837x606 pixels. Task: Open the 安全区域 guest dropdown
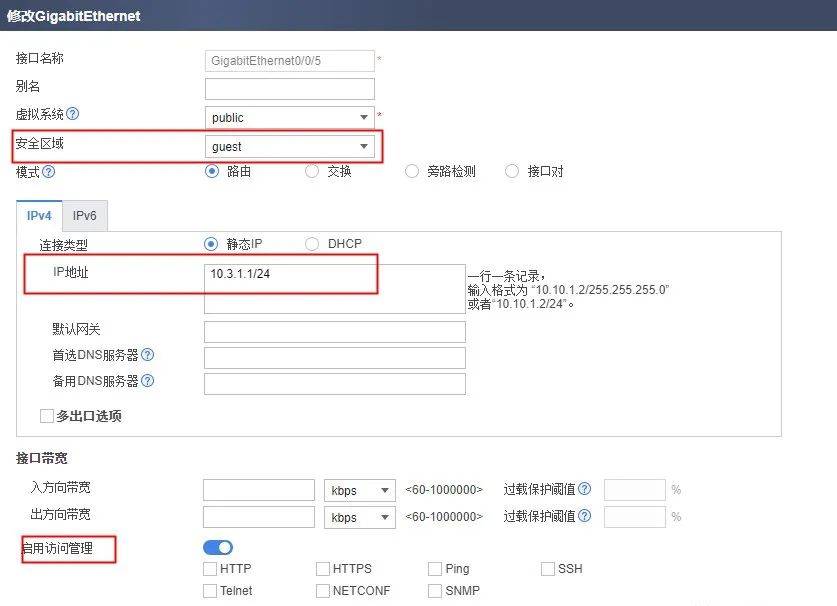pyautogui.click(x=289, y=146)
